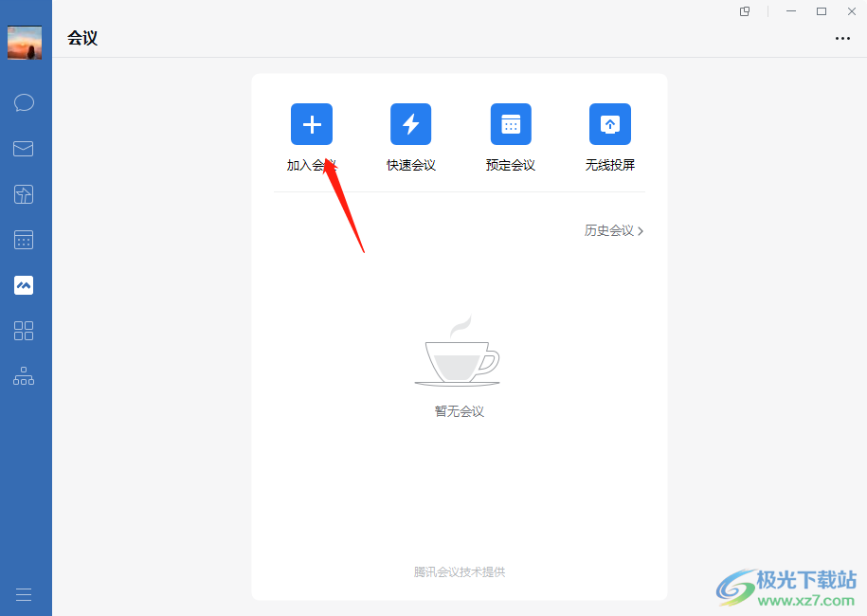Open the workbench grid icon
The height and width of the screenshot is (616, 867).
24,331
